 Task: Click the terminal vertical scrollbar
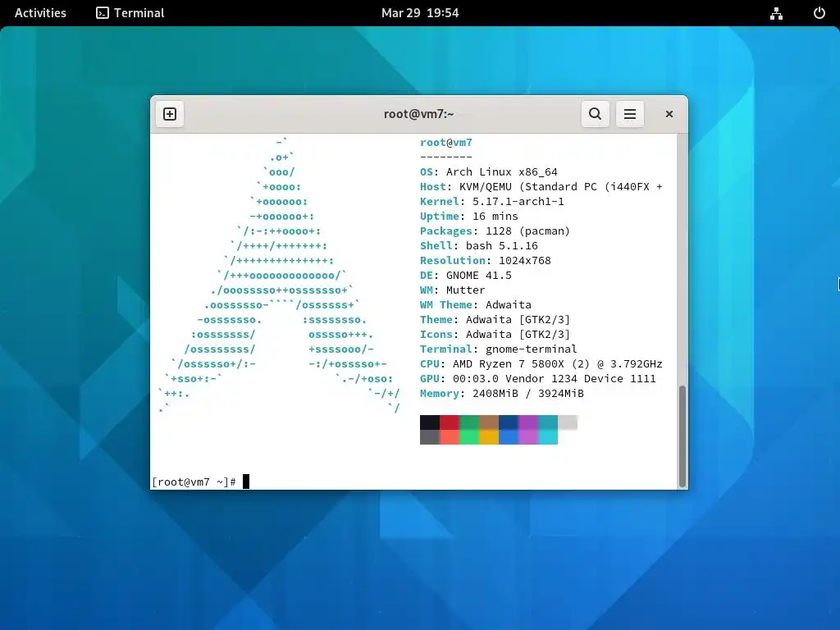click(682, 436)
